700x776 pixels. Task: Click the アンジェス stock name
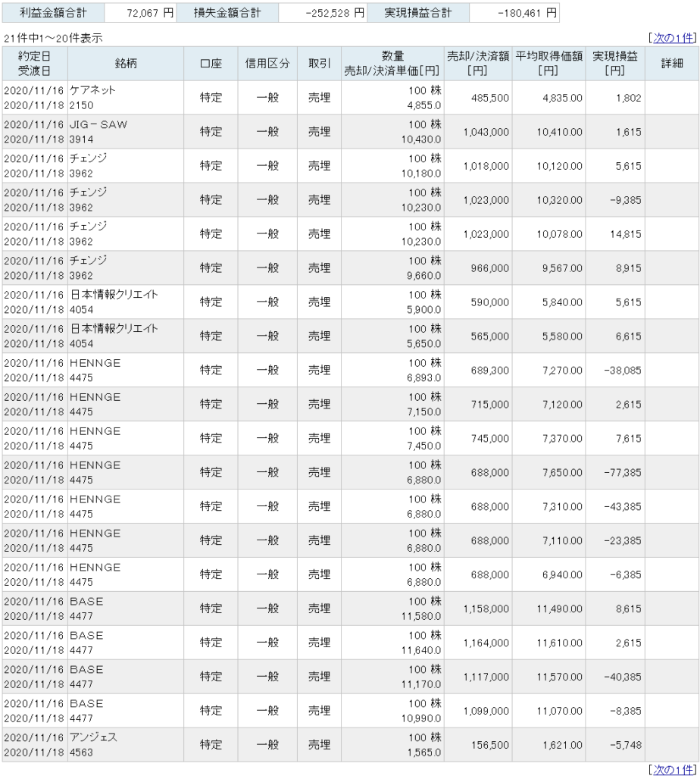(x=93, y=737)
